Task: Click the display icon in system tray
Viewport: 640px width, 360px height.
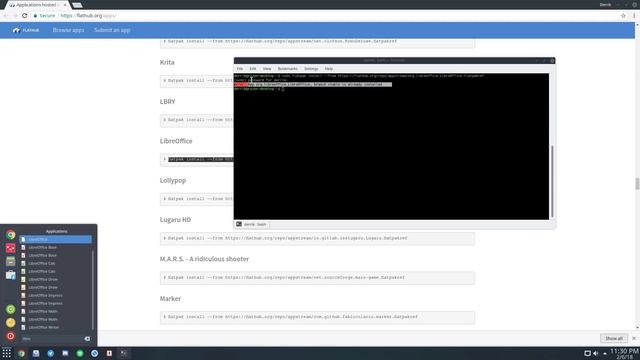Action: (587, 353)
